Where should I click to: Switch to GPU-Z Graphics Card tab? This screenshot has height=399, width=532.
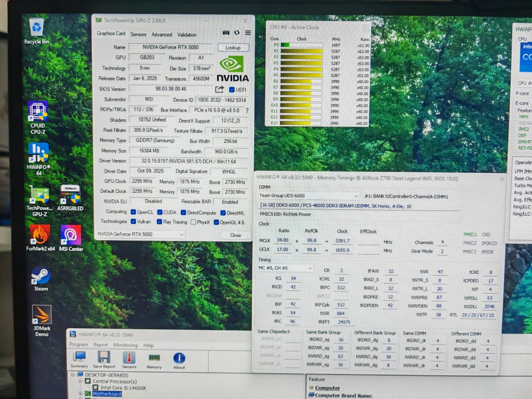pyautogui.click(x=111, y=33)
